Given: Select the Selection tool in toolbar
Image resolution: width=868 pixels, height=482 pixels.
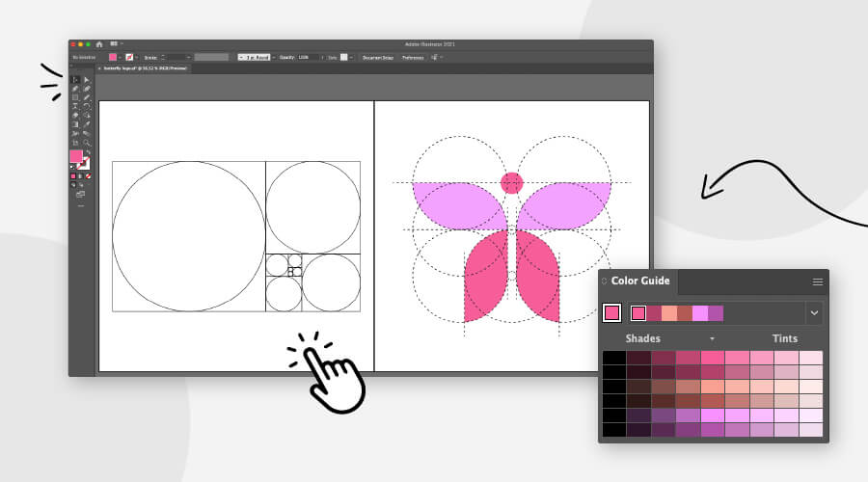Looking at the screenshot, I should pos(75,80).
